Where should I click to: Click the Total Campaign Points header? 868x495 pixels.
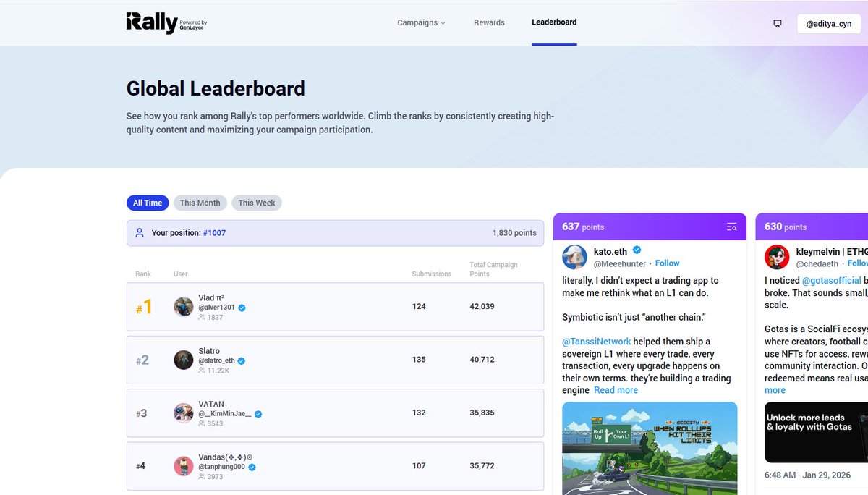pyautogui.click(x=493, y=269)
